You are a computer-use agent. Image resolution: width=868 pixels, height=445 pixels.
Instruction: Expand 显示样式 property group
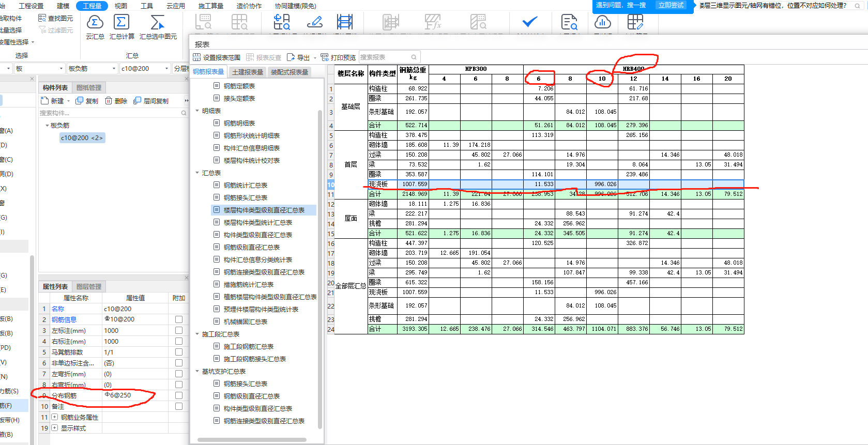tap(54, 428)
